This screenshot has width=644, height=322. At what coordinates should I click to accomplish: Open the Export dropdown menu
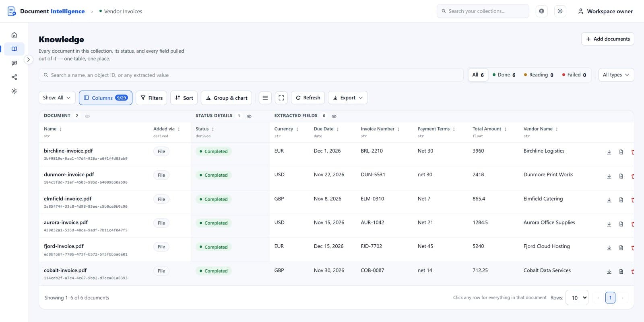[x=348, y=98]
